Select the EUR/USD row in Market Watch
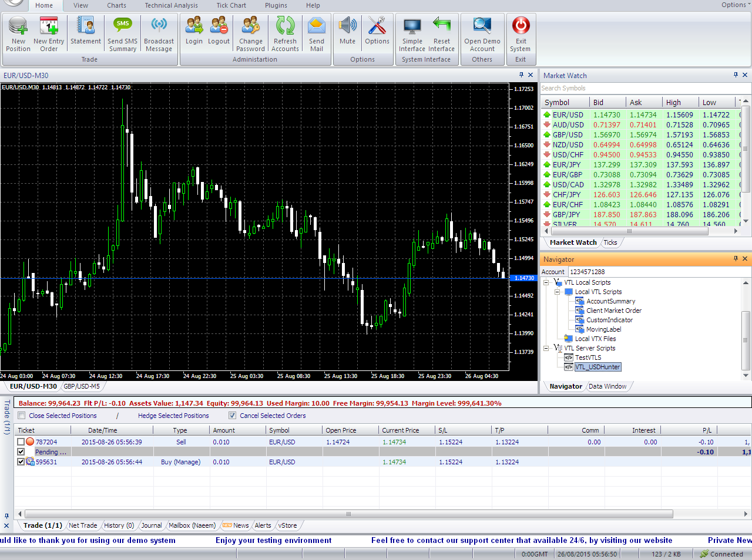 (x=640, y=115)
